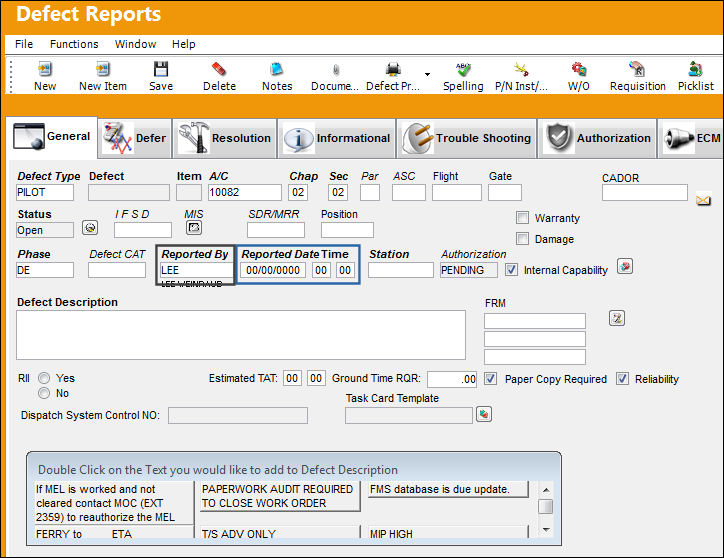Click the I F S D input field

coord(143,230)
